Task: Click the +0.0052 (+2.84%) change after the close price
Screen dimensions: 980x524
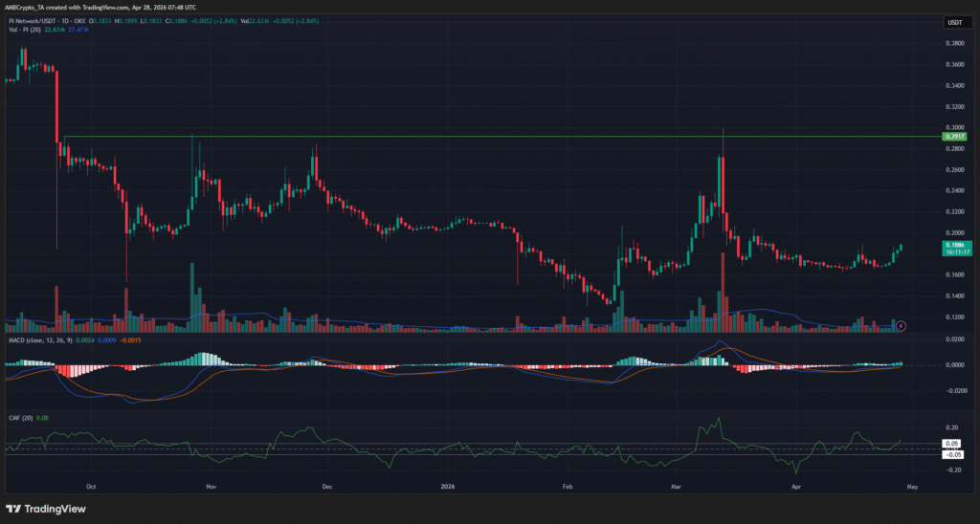Action: pos(215,21)
